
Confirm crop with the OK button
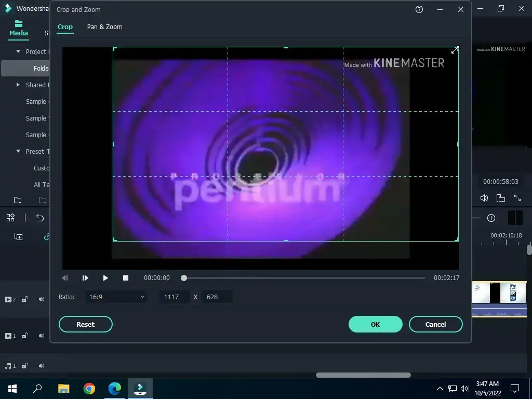pyautogui.click(x=375, y=324)
